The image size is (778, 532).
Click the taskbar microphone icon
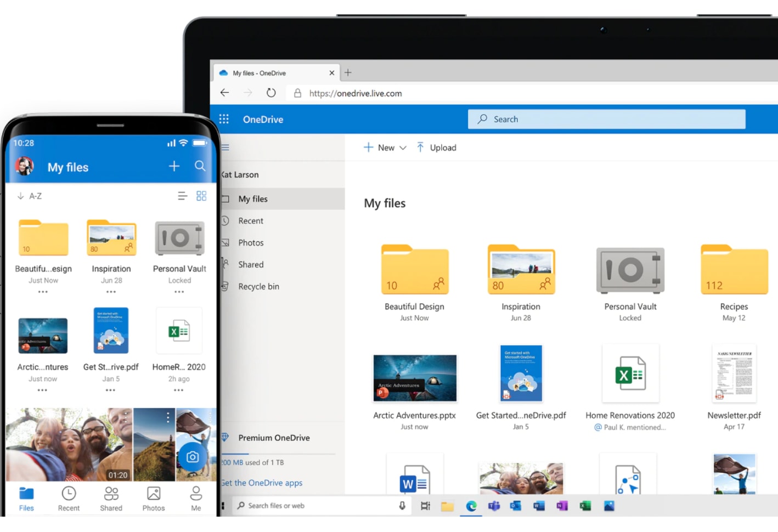click(402, 506)
